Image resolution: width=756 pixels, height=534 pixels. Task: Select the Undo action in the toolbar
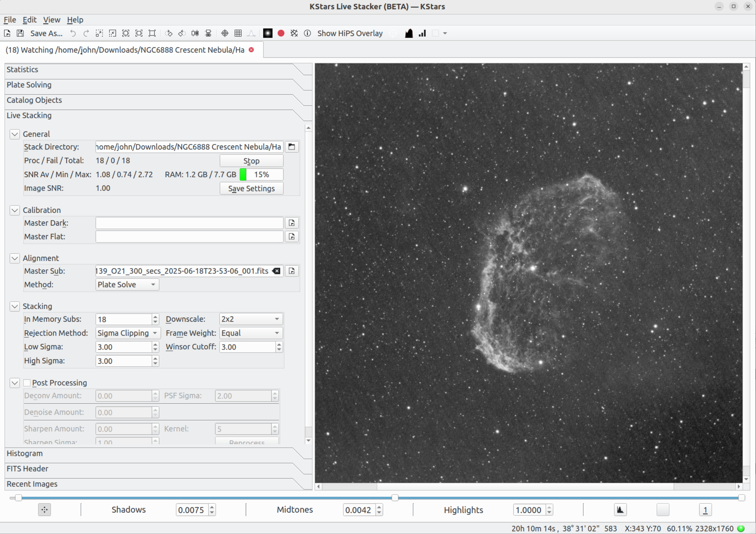(x=73, y=33)
